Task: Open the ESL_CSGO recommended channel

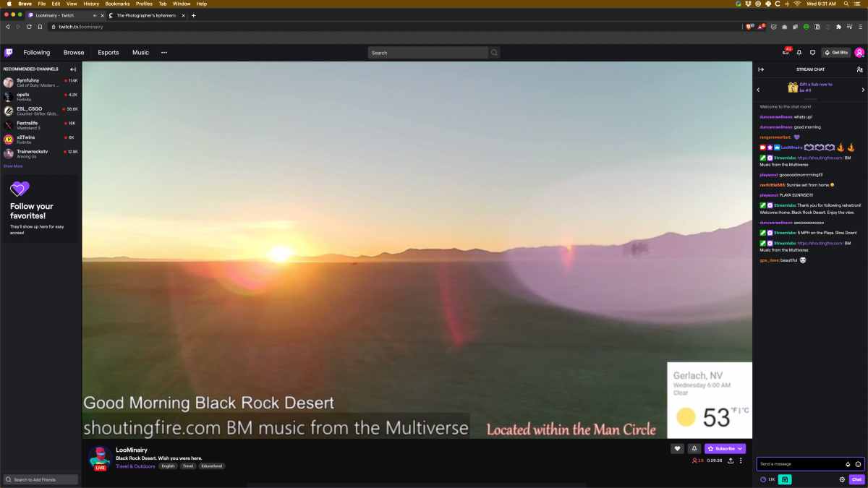Action: pyautogui.click(x=41, y=111)
